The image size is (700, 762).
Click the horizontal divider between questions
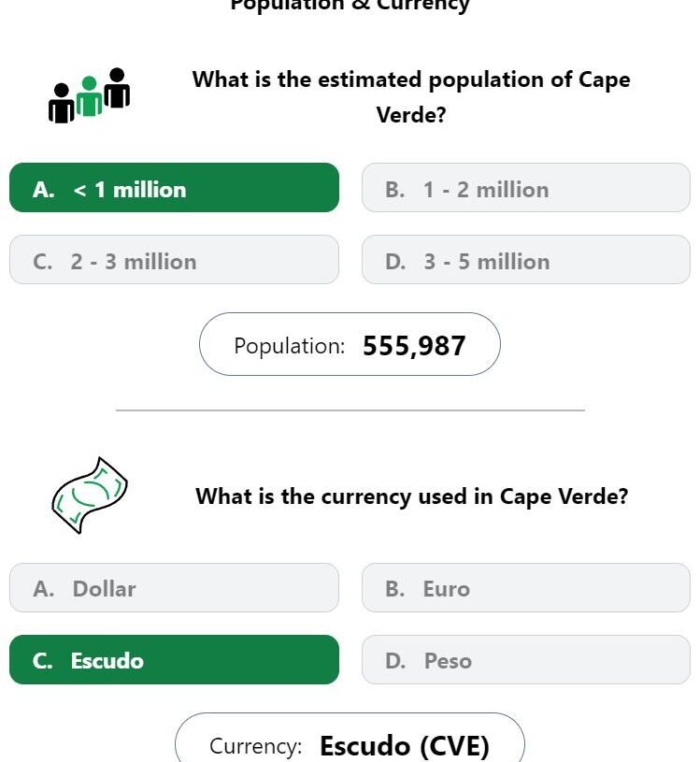pyautogui.click(x=350, y=410)
